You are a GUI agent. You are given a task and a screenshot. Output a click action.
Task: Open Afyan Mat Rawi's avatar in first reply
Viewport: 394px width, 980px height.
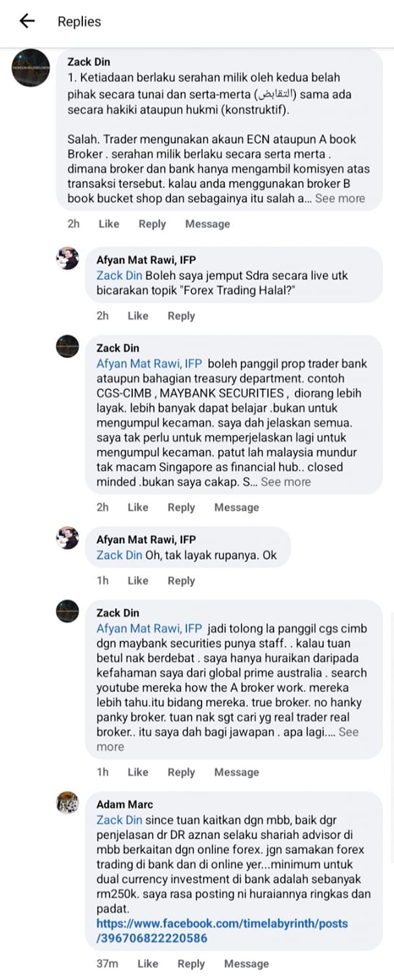(x=67, y=259)
